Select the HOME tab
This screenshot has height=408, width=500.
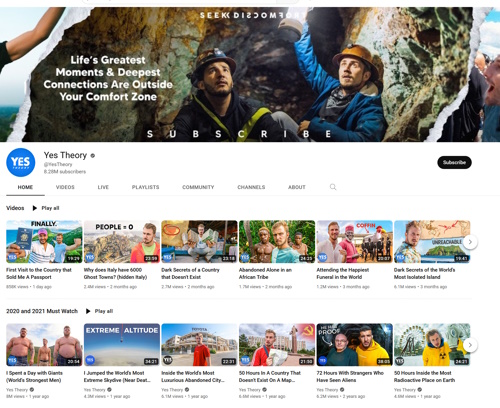pyautogui.click(x=25, y=187)
